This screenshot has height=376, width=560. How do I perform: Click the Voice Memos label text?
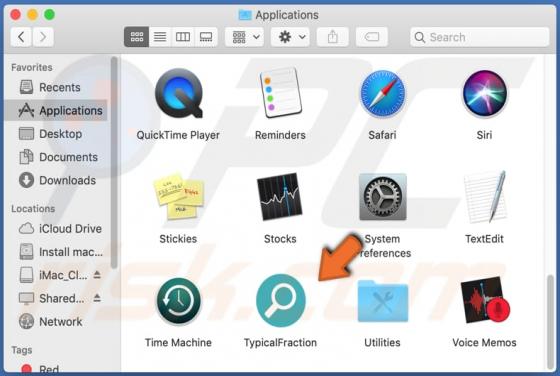(x=484, y=343)
